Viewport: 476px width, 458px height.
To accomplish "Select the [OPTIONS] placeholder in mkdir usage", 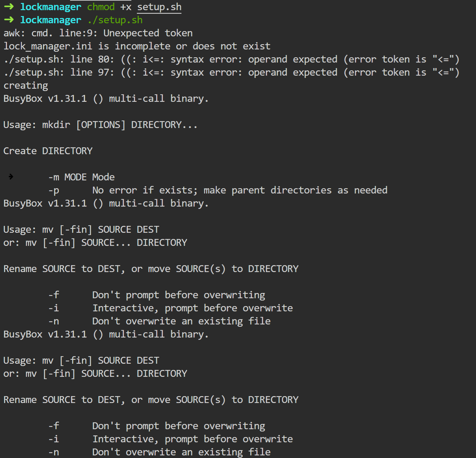I will click(101, 125).
